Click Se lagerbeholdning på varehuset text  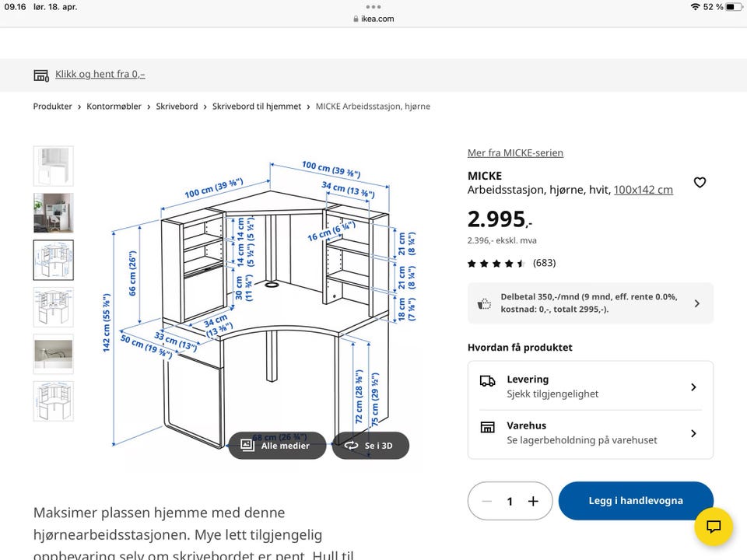click(x=582, y=440)
